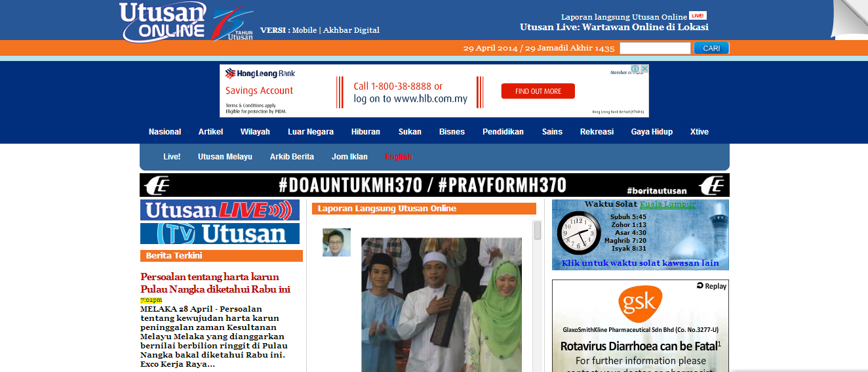868x372 pixels.
Task: Click the red LIVE! badge in header
Action: tap(698, 16)
